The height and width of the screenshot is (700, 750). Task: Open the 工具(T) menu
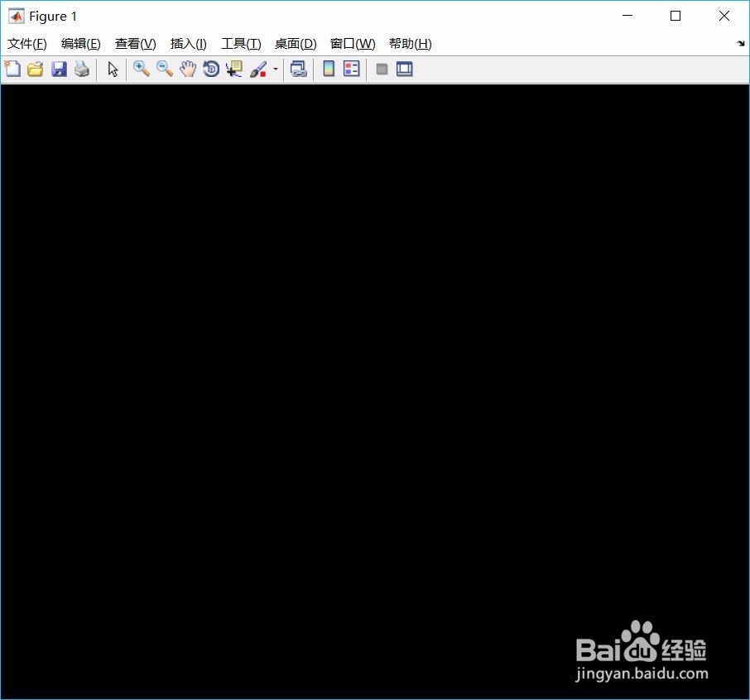click(241, 44)
